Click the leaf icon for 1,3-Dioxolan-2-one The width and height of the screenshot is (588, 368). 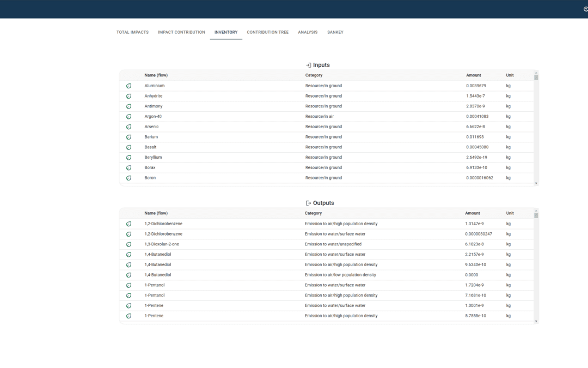click(128, 244)
